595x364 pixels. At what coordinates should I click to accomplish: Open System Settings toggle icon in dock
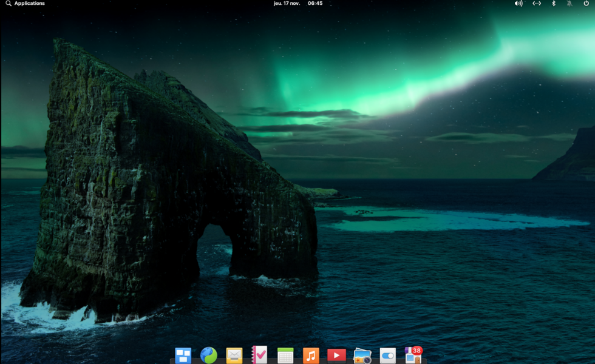pyautogui.click(x=387, y=356)
